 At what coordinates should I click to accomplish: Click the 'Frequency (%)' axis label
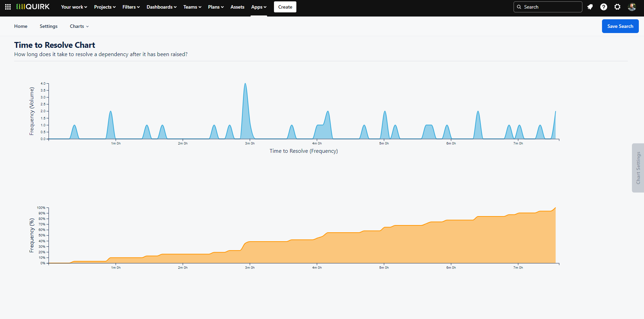[x=32, y=235]
